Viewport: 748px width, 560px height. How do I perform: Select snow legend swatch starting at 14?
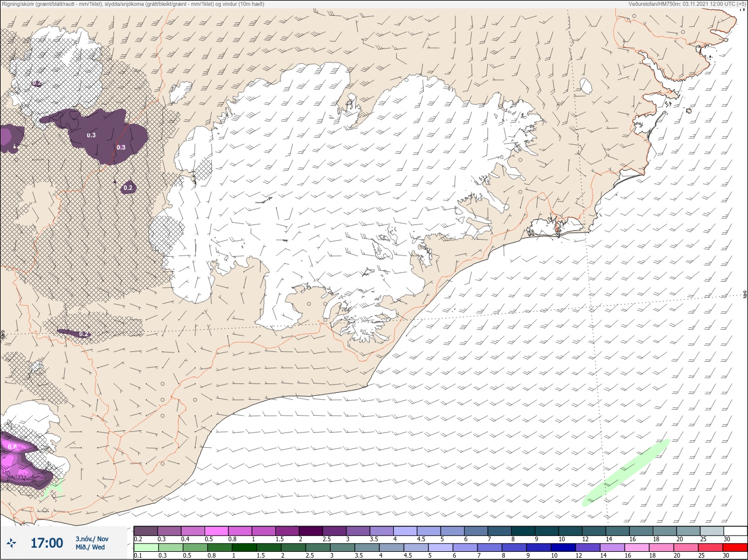(x=617, y=531)
